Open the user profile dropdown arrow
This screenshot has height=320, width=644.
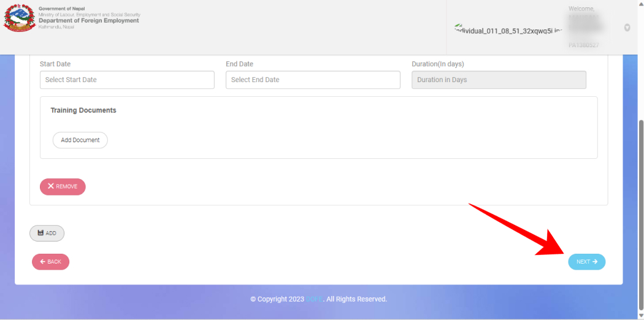click(627, 28)
